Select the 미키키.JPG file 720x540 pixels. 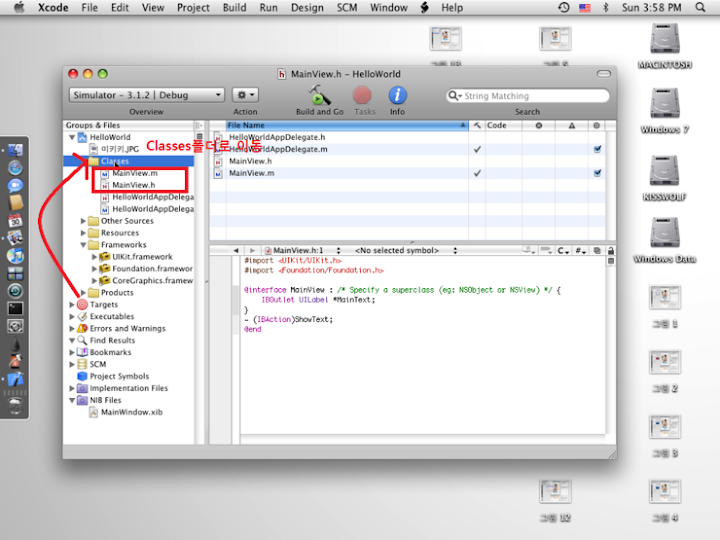[x=119, y=149]
